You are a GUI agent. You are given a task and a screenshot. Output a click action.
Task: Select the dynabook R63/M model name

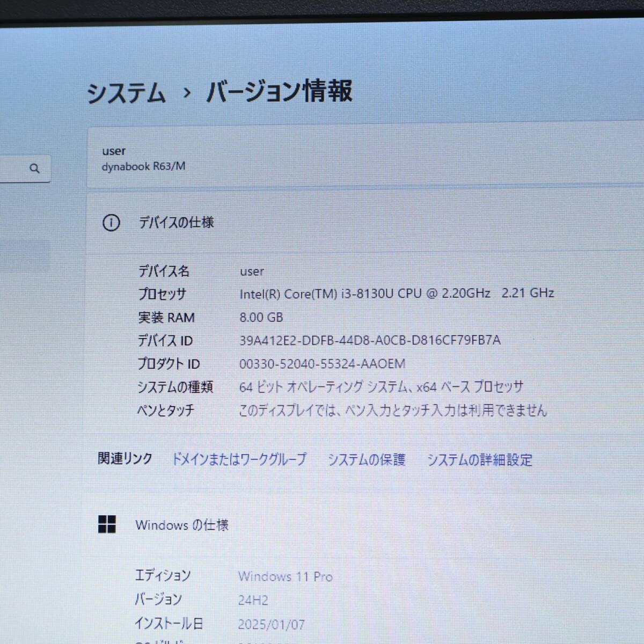144,166
